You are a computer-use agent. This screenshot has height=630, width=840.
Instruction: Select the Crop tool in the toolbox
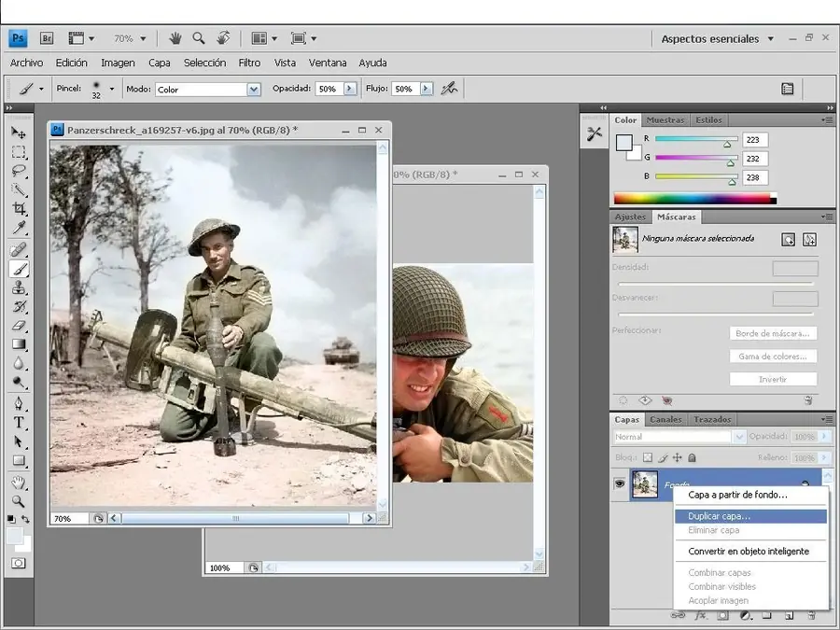click(x=19, y=209)
